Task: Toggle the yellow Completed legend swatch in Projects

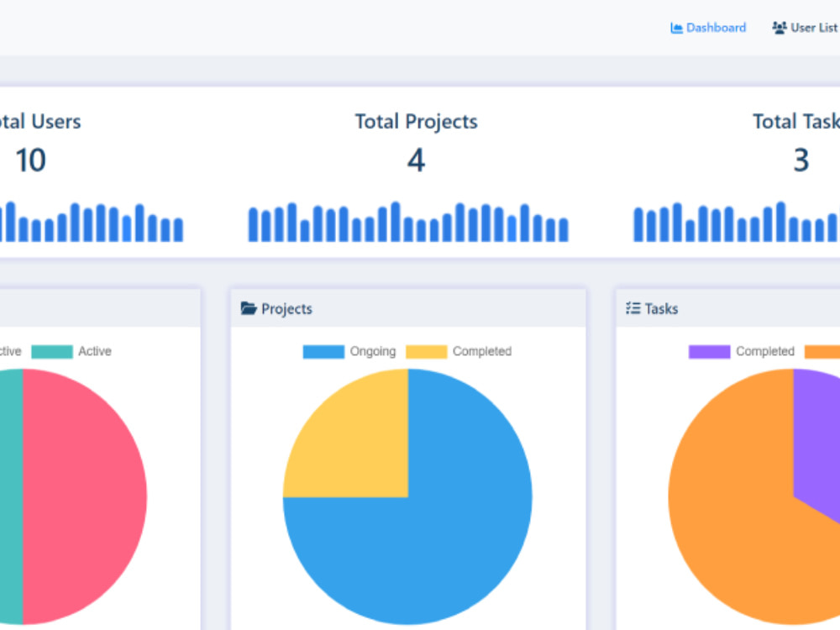Action: pyautogui.click(x=427, y=351)
